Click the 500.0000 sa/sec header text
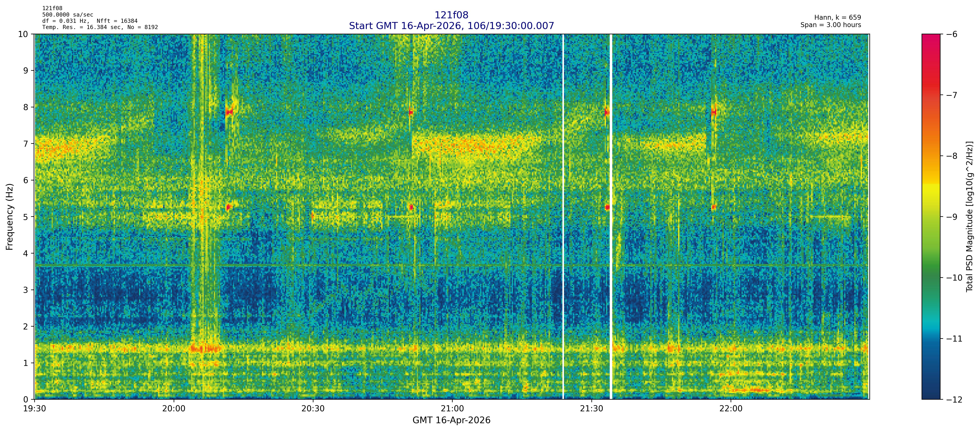The height and width of the screenshot is (431, 980). coord(67,14)
